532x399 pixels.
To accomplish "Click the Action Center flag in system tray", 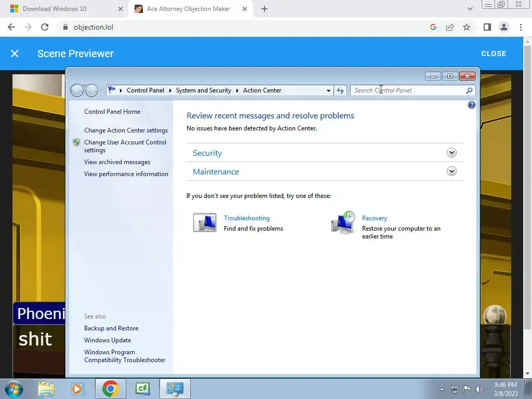I will [467, 389].
